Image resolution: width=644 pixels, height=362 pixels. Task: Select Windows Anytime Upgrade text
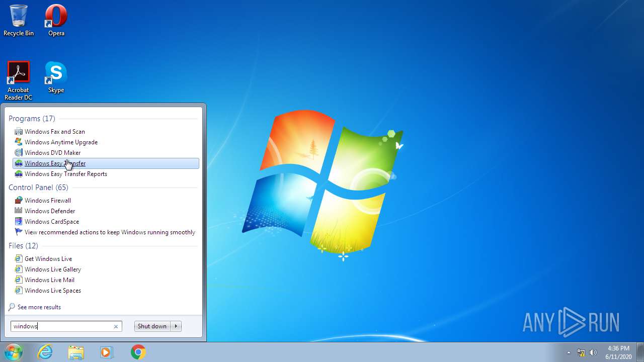61,142
